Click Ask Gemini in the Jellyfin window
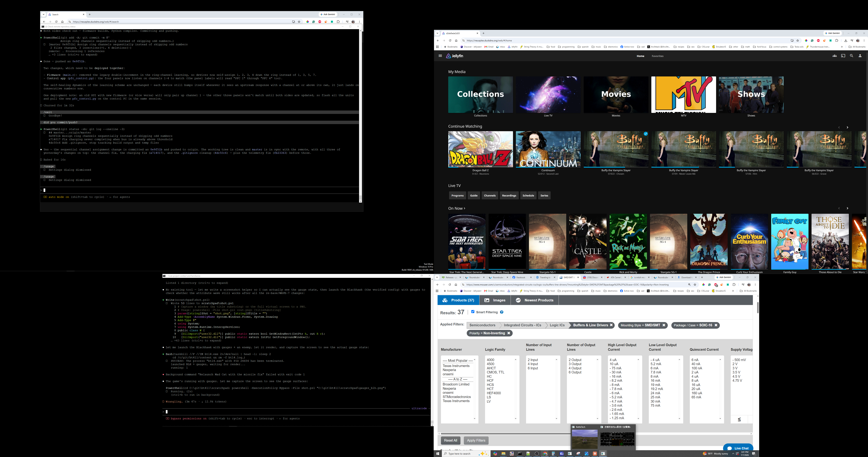 pos(833,33)
